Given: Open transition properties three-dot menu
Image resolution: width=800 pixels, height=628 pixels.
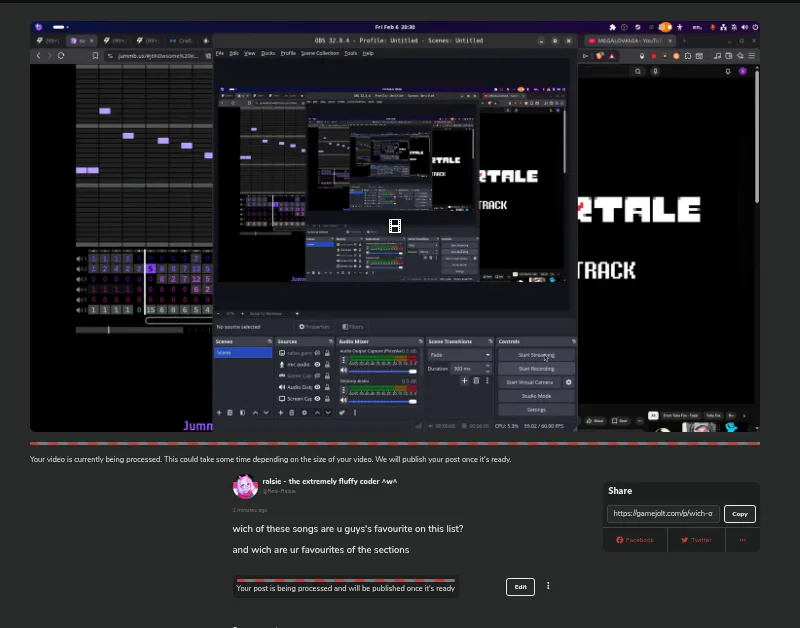Looking at the screenshot, I should (x=487, y=381).
